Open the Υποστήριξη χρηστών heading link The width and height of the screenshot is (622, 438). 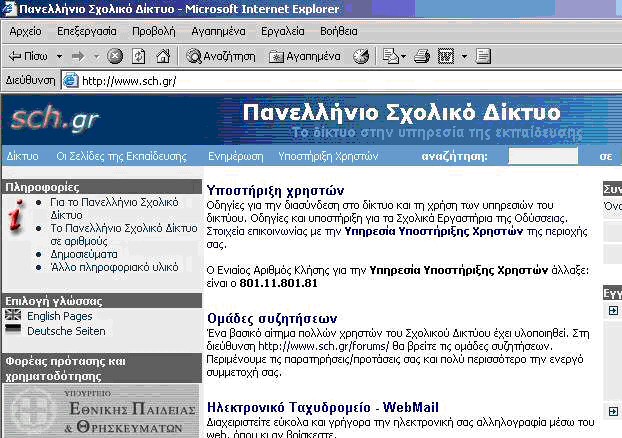pos(275,190)
